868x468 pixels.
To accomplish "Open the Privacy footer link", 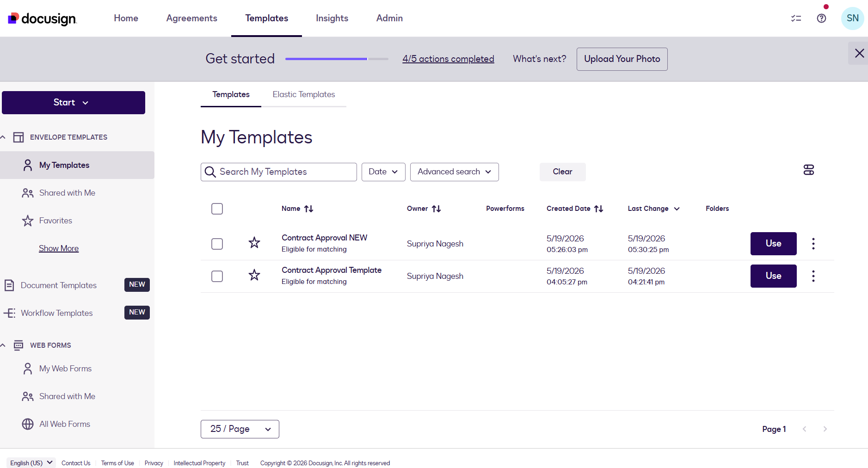I will coord(154,463).
